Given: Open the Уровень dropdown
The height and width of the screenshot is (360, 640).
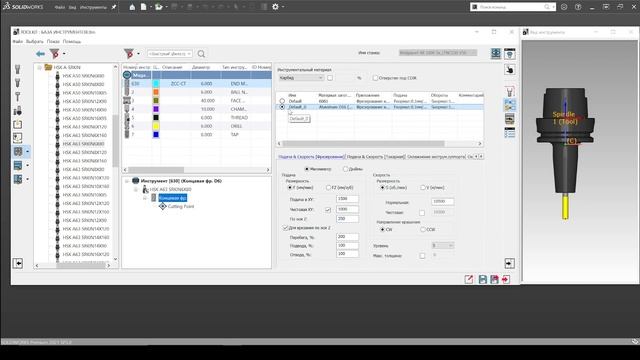Looking at the screenshot, I should click(443, 245).
